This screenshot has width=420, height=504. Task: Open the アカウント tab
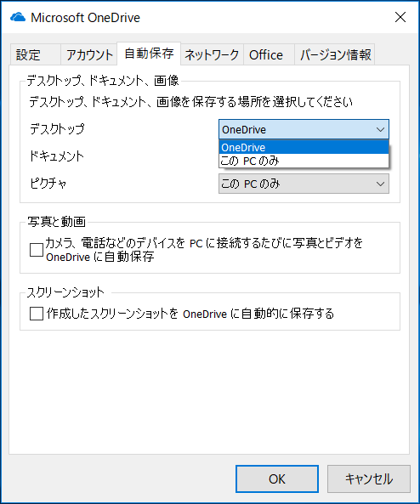[88, 54]
